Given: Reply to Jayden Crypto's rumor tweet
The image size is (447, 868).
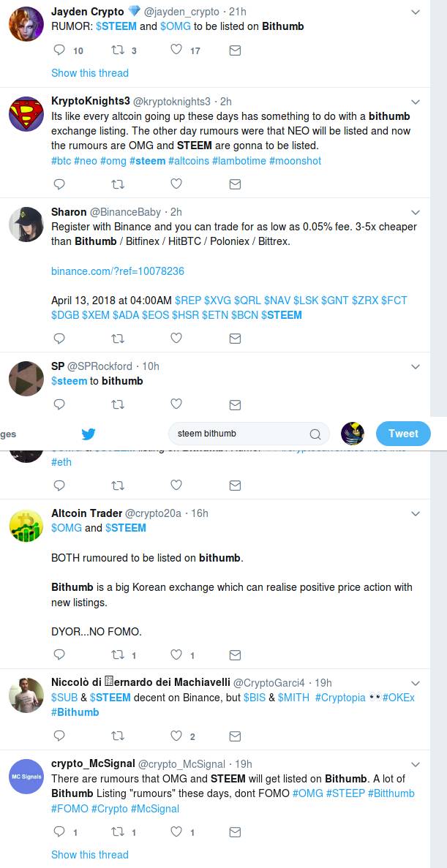Looking at the screenshot, I should point(59,50).
